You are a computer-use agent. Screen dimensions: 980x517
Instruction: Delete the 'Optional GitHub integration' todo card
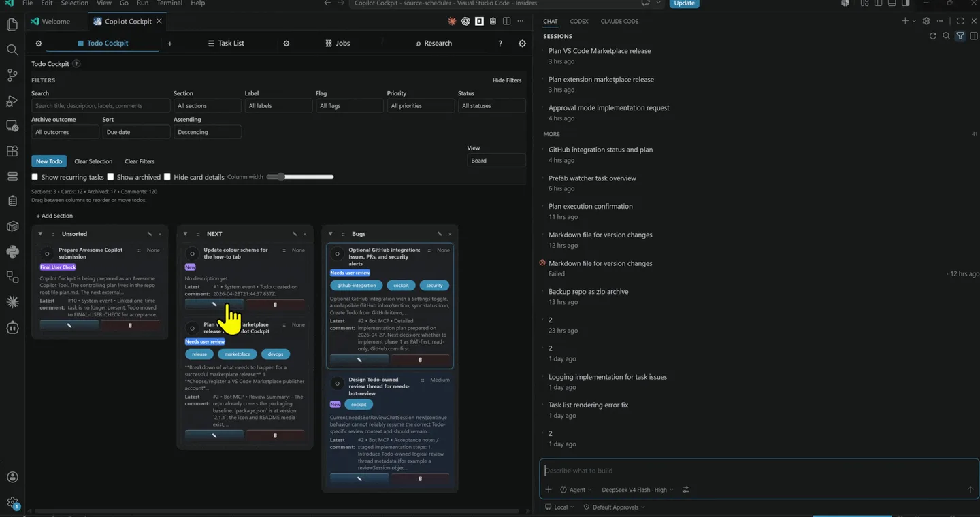pyautogui.click(x=420, y=359)
